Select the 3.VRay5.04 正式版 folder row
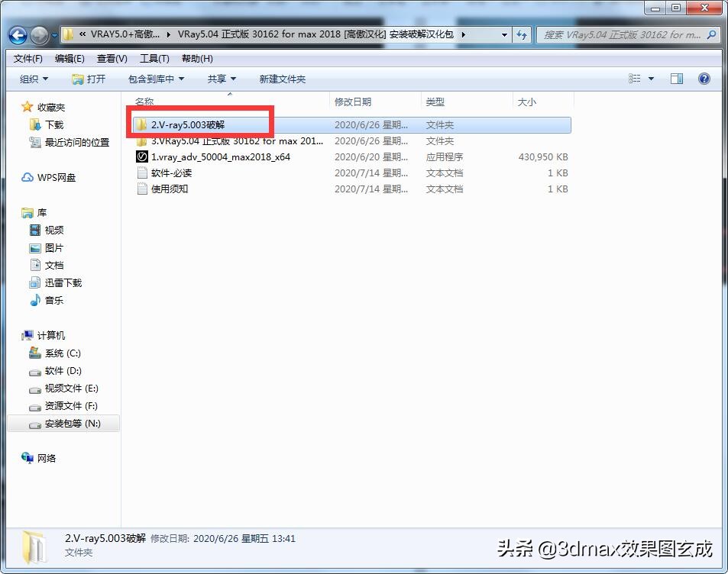Viewport: 728px width, 574px height. coord(352,141)
